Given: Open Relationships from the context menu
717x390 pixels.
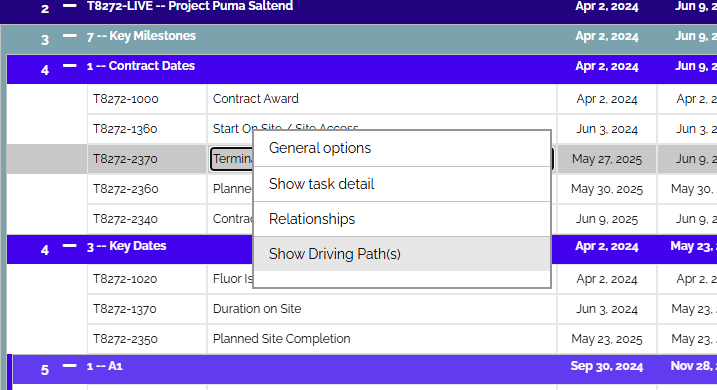Looking at the screenshot, I should 402,219.
